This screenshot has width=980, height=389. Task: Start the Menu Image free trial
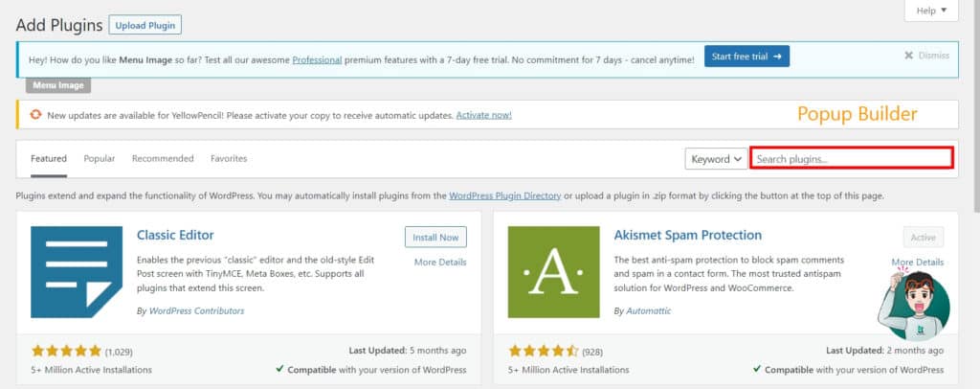(746, 57)
